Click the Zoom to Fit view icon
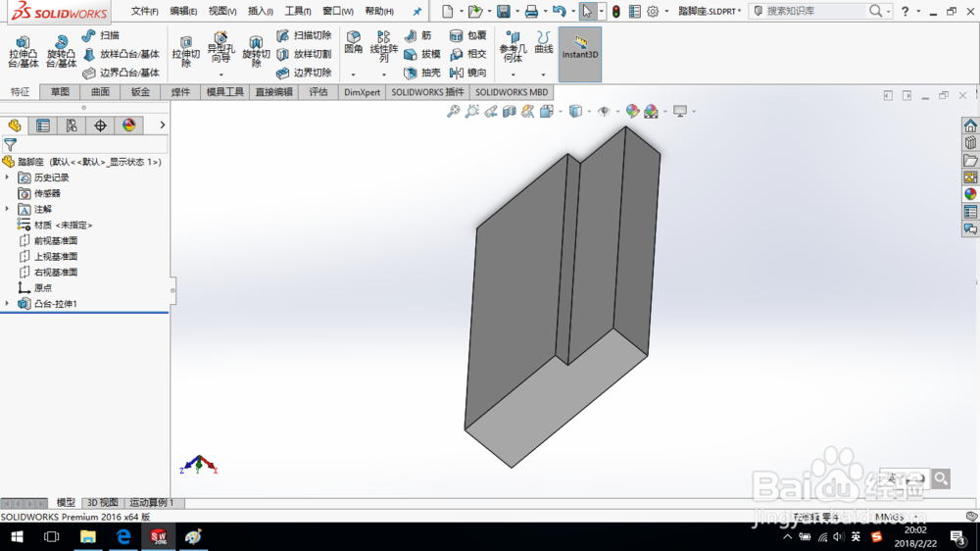 (453, 112)
